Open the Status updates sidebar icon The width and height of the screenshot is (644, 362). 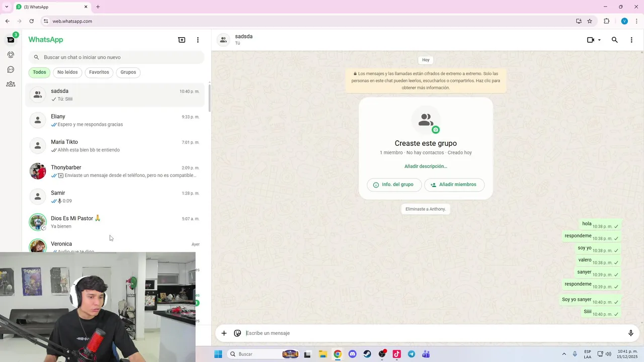pos(11,54)
